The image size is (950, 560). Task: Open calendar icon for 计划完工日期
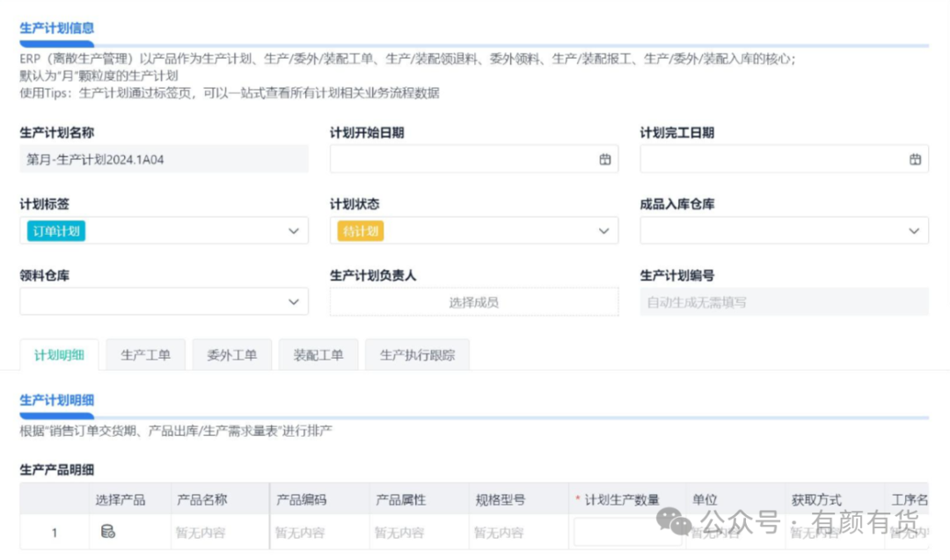click(x=915, y=159)
